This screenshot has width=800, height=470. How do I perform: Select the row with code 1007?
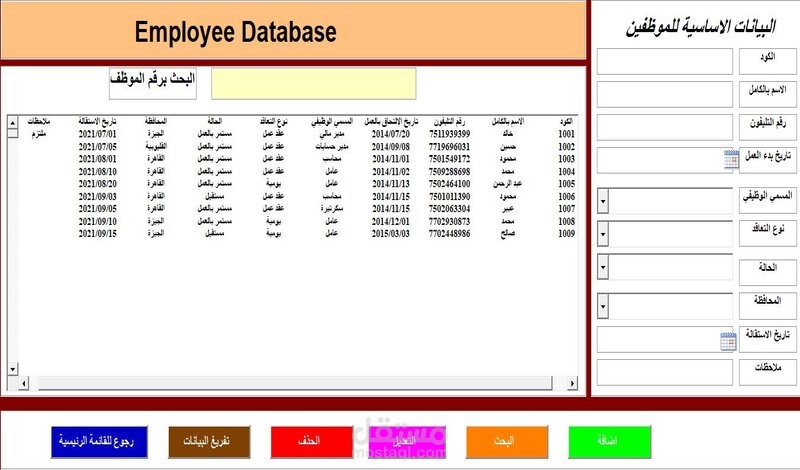pos(297,209)
